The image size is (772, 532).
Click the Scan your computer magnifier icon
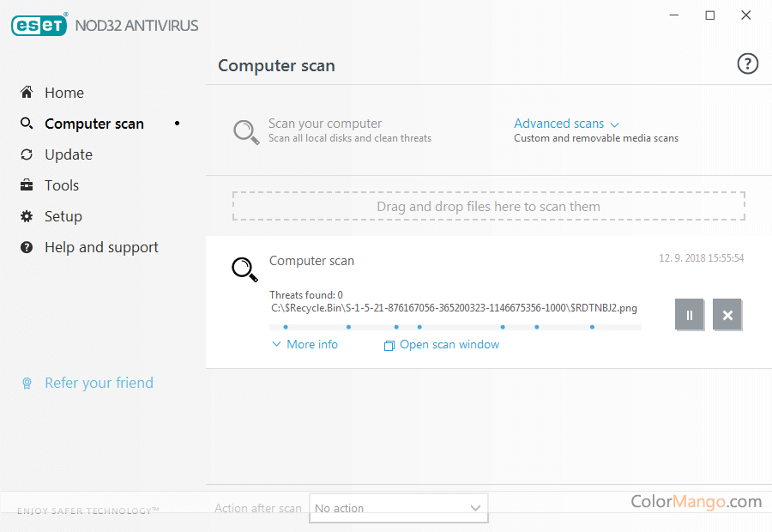(246, 131)
